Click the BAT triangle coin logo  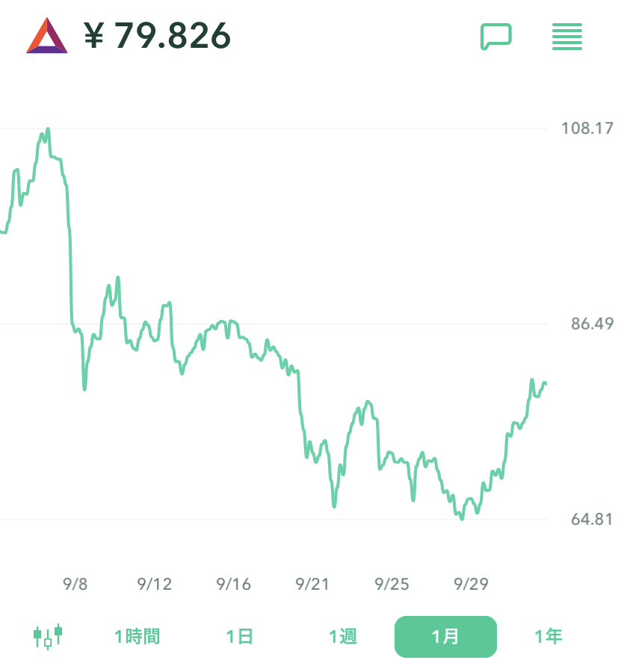[x=46, y=36]
